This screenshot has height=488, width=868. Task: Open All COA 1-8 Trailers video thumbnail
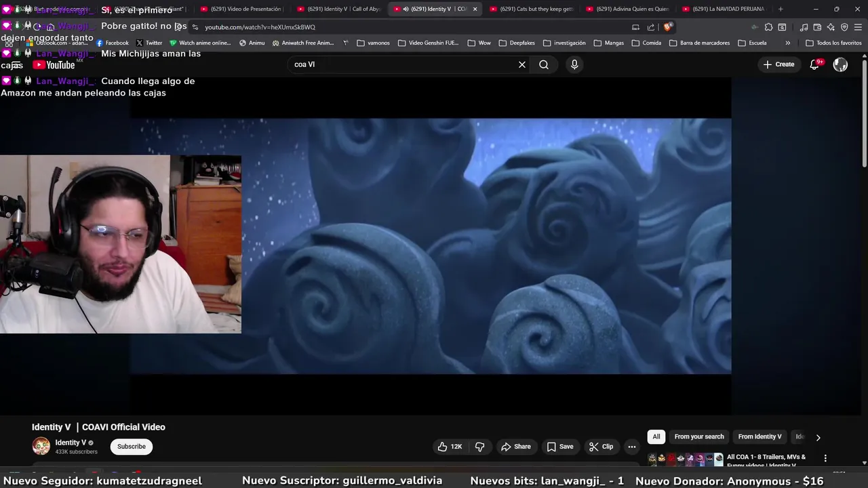click(x=686, y=460)
